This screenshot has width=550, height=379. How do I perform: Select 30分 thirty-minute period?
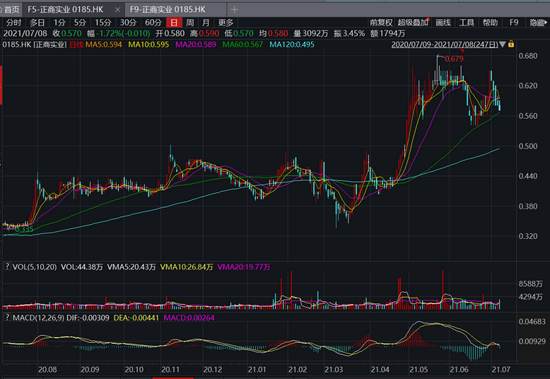[128, 23]
